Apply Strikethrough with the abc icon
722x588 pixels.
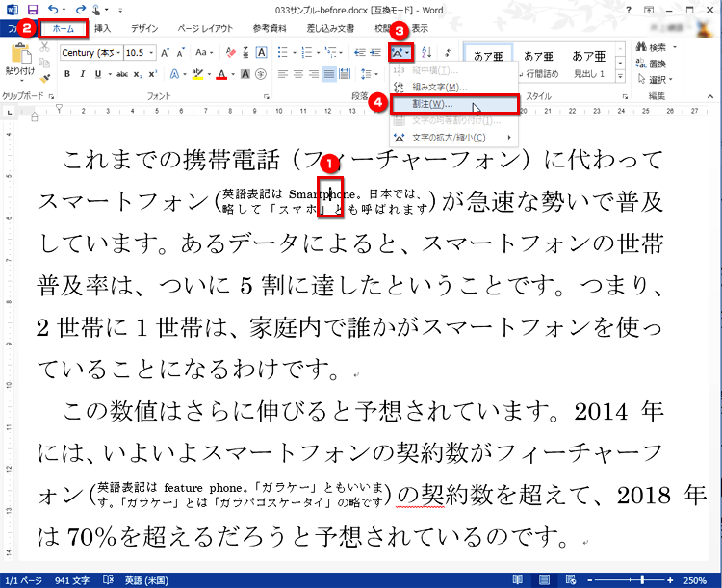(122, 74)
